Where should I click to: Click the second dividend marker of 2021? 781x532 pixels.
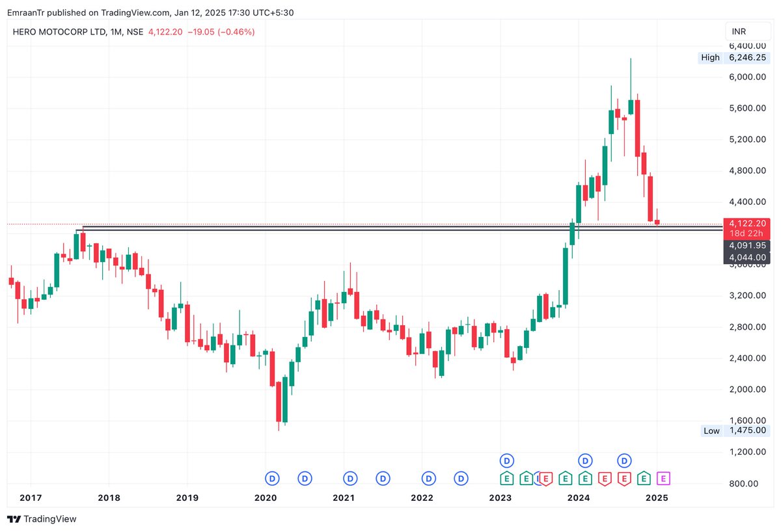point(383,479)
